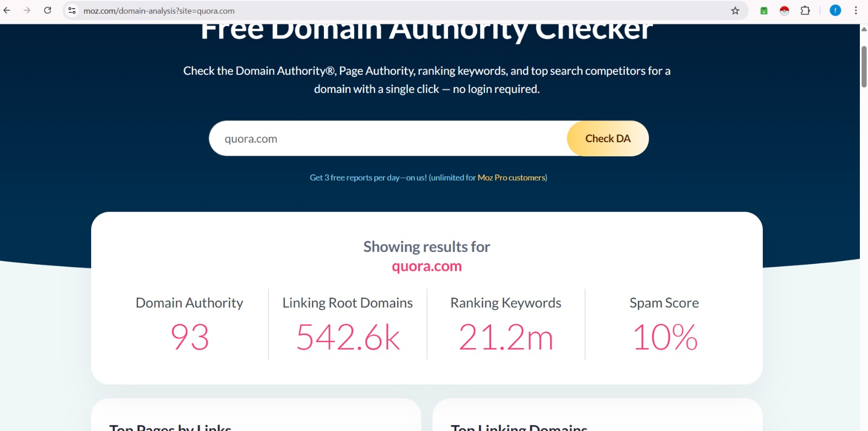This screenshot has height=431, width=868.
Task: Reload the current page
Action: pyautogui.click(x=48, y=10)
